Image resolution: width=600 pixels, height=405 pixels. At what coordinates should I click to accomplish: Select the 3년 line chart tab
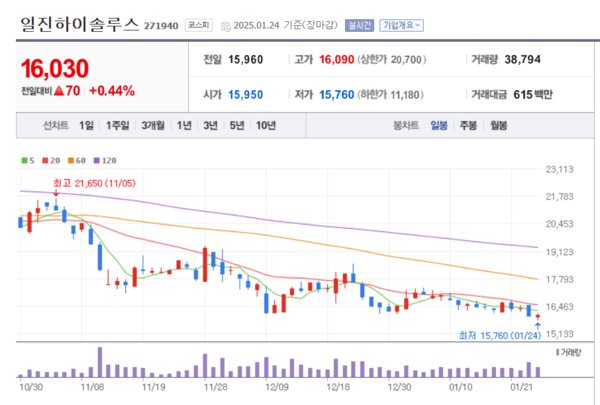210,125
